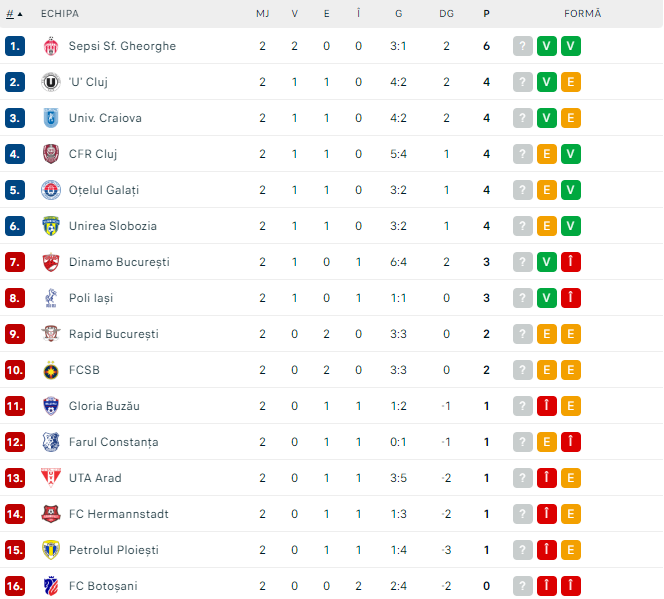Click the FCSB star crest icon
This screenshot has height=599, width=664.
point(51,370)
